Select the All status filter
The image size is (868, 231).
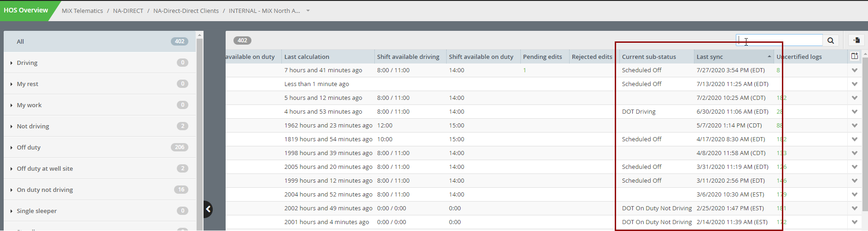100,41
